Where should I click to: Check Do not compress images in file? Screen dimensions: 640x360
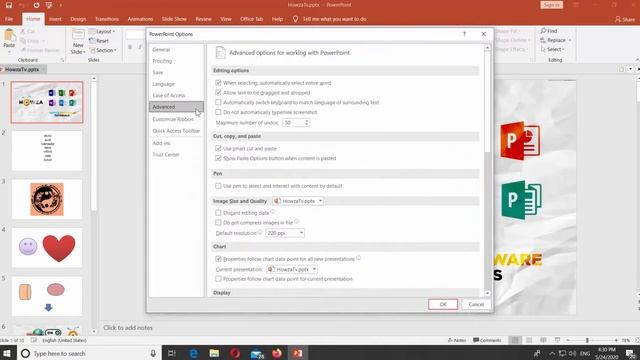pos(218,222)
